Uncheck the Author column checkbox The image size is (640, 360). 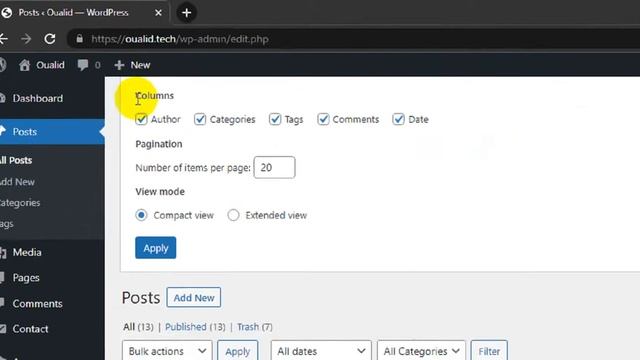[x=141, y=119]
